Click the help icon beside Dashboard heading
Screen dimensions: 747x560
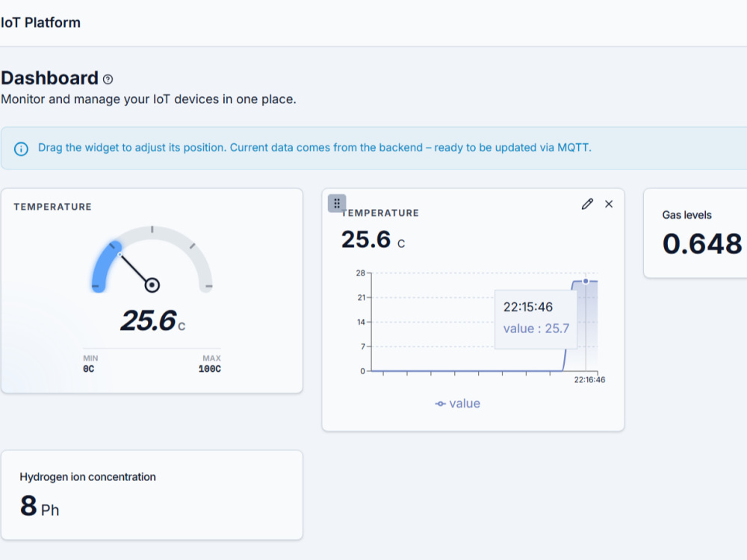[x=108, y=80]
